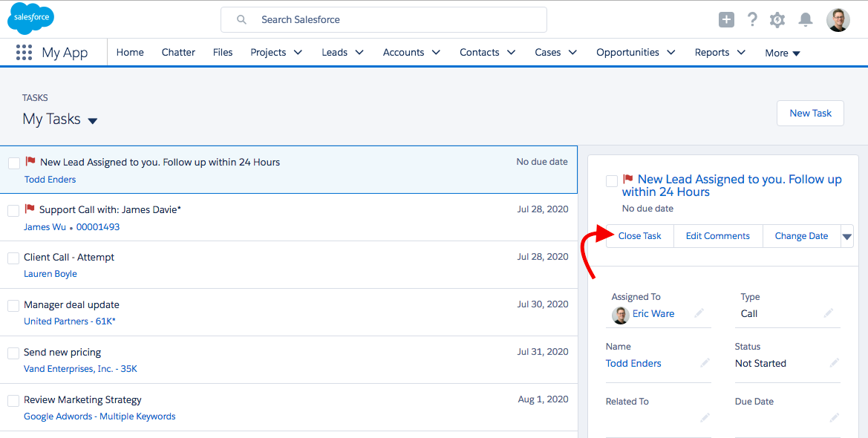The width and height of the screenshot is (868, 438).
Task: Switch to the Contacts tab
Action: pos(480,53)
